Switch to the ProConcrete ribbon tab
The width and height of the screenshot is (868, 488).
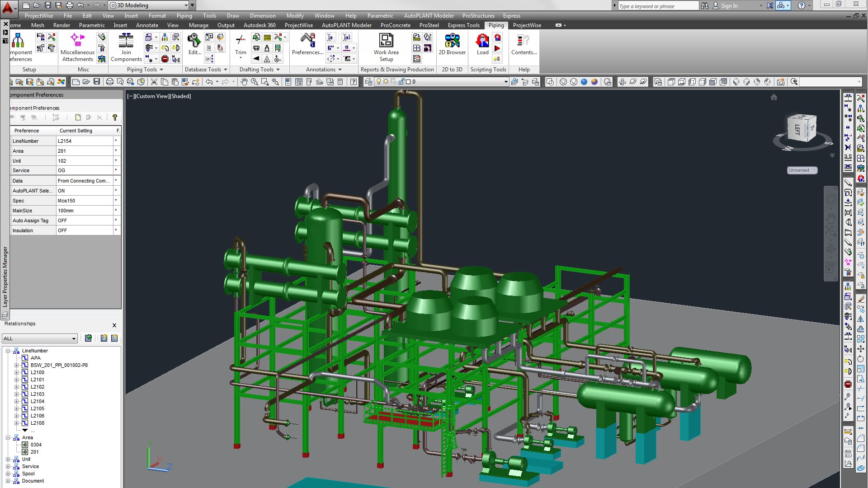[x=396, y=25]
